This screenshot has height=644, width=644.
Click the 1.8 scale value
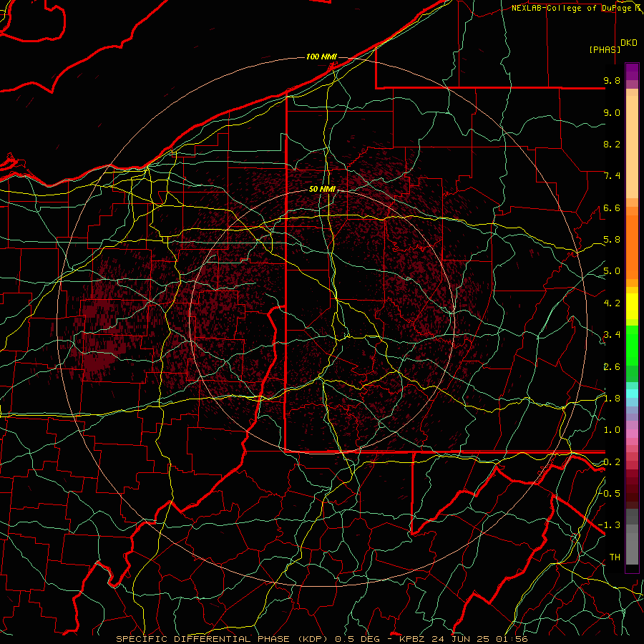(612, 399)
